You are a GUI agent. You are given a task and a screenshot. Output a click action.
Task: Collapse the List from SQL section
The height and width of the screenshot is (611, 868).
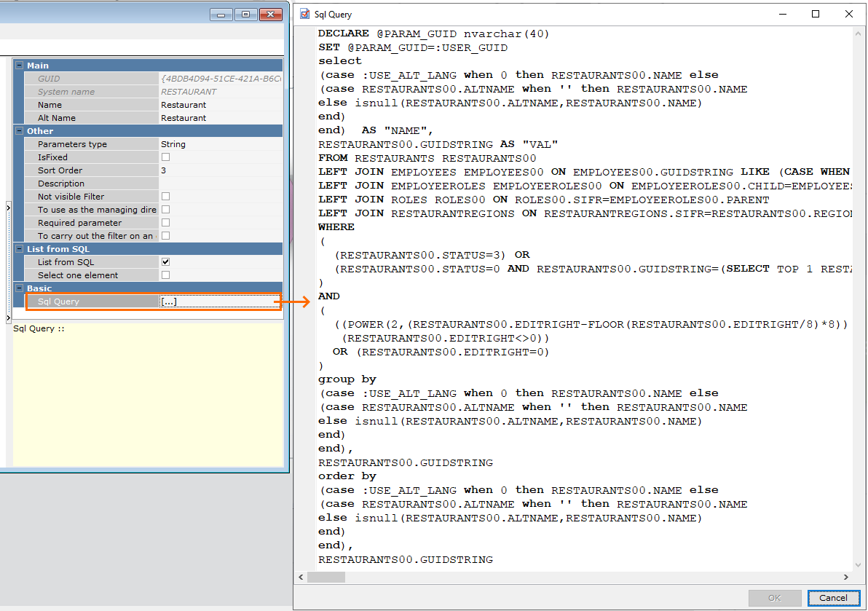tap(20, 248)
